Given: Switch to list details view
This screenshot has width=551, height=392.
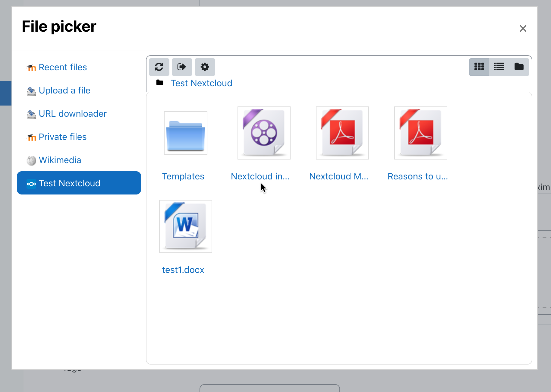Looking at the screenshot, I should 499,67.
